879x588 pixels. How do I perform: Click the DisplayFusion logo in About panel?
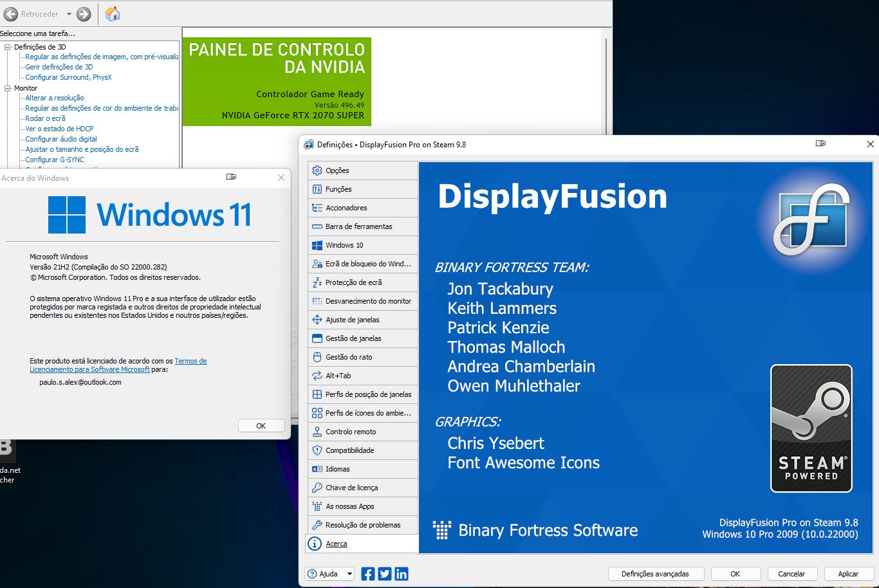[811, 219]
